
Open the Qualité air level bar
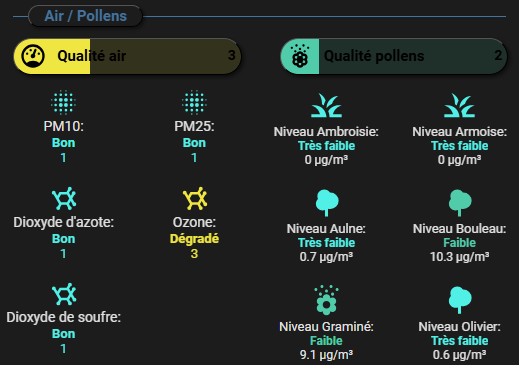tap(127, 56)
